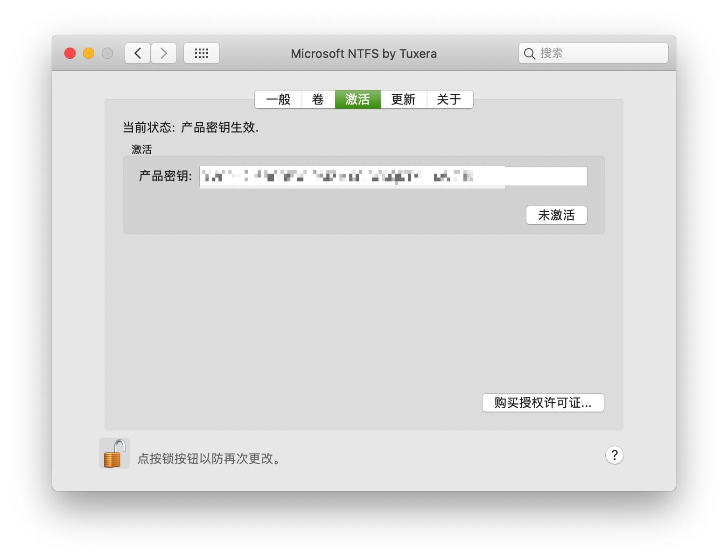Focus the 搜索 text field

tap(600, 54)
